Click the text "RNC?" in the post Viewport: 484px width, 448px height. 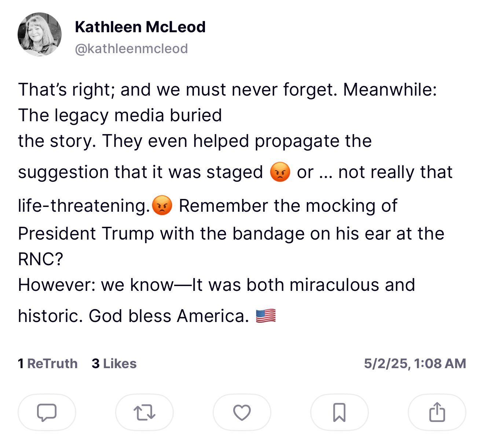tap(41, 259)
